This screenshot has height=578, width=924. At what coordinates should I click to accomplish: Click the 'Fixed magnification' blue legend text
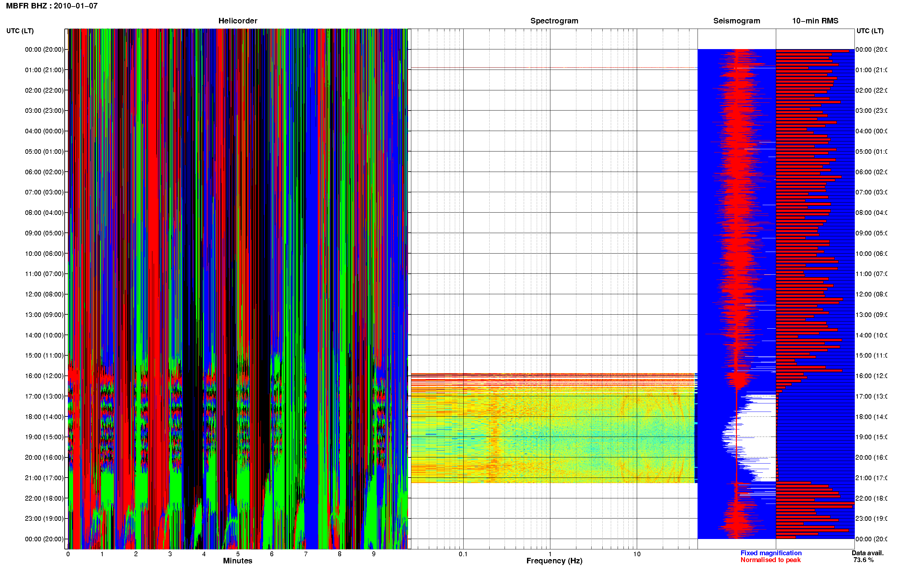click(771, 553)
